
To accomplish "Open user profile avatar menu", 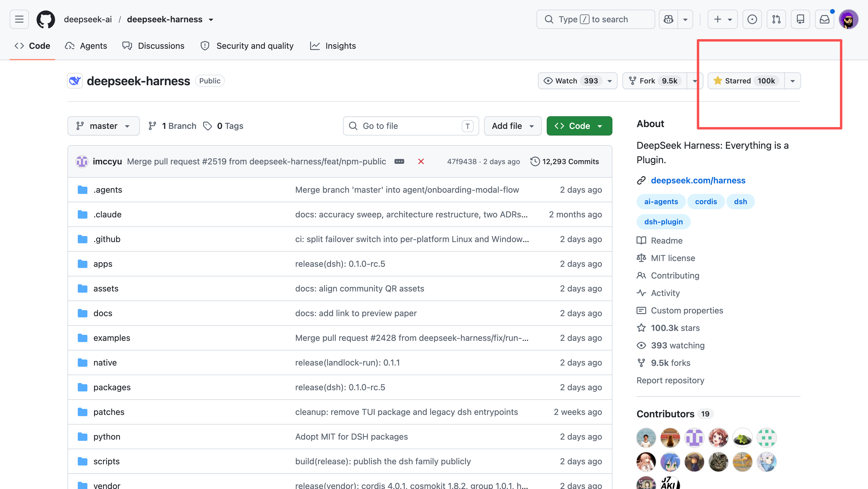I will click(848, 19).
